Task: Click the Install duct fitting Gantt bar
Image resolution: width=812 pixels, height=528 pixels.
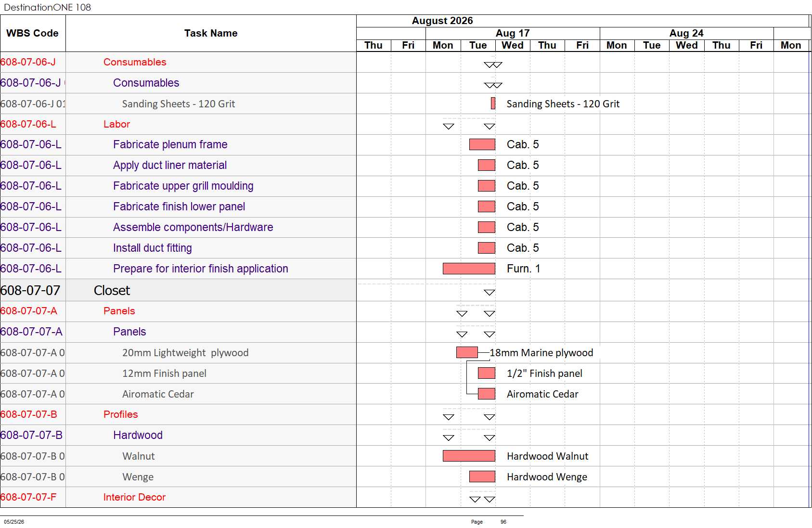Action: click(x=487, y=248)
